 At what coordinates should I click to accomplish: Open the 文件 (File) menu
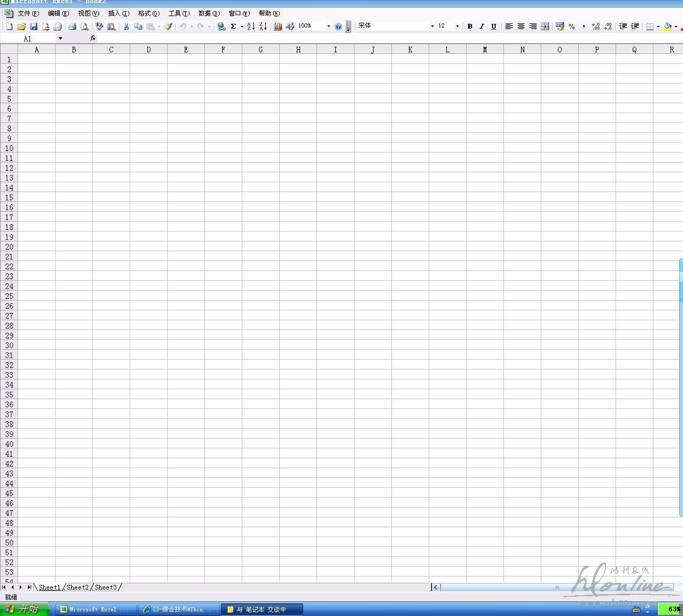tap(28, 13)
